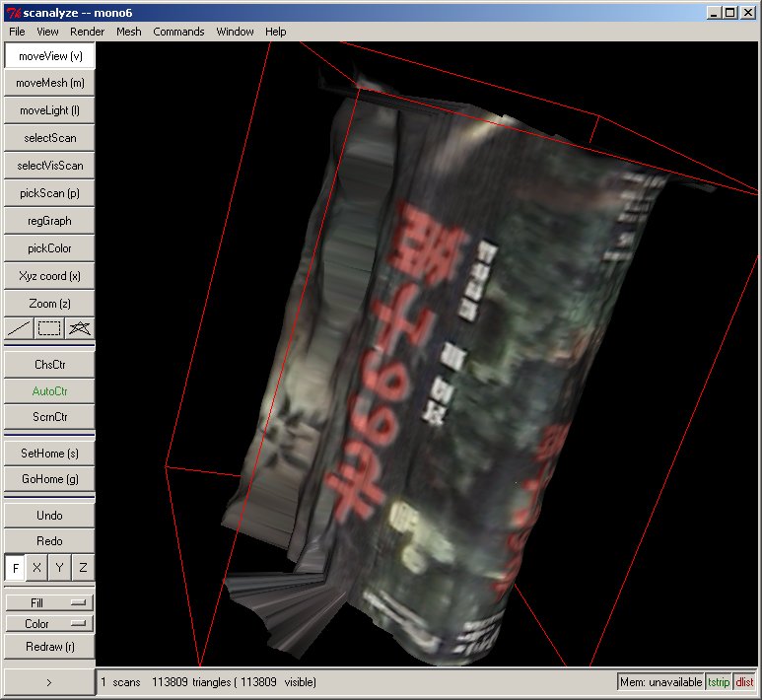Toggle the tstrip status indicator
762x700 pixels.
tap(719, 682)
